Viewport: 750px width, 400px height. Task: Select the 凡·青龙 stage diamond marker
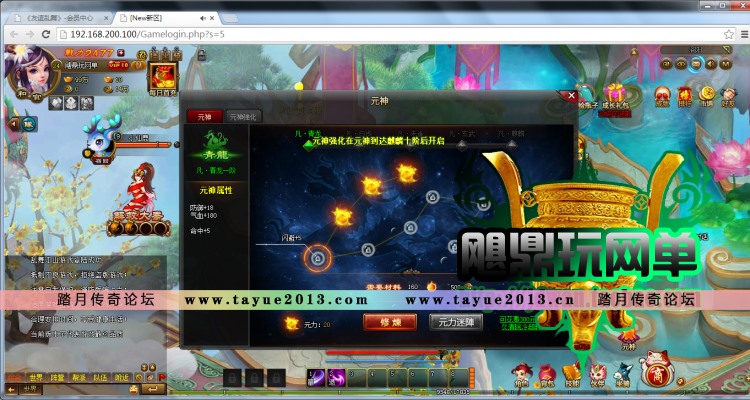(309, 145)
